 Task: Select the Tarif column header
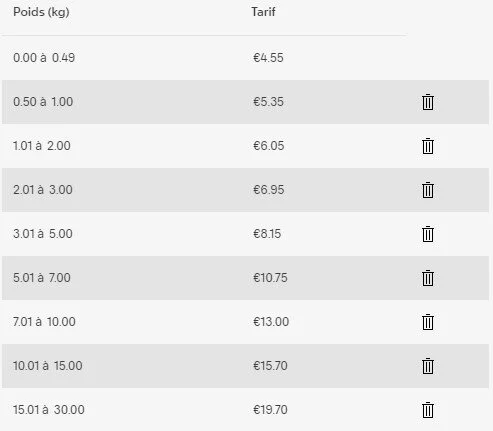click(x=263, y=12)
